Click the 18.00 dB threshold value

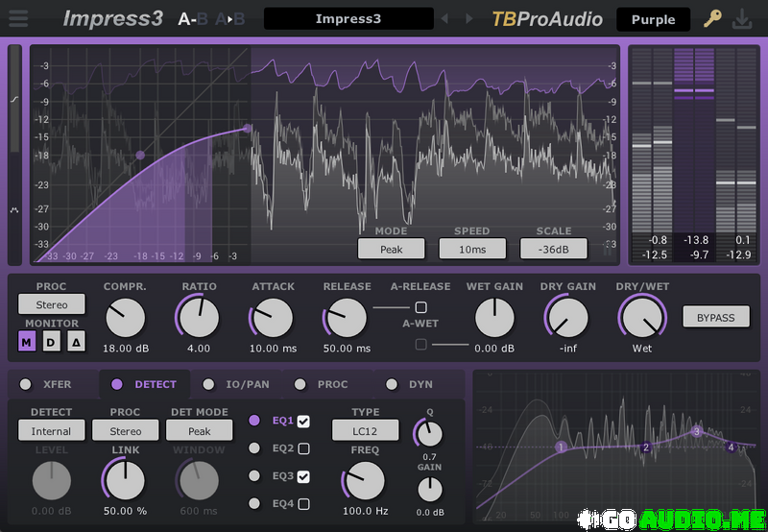[x=126, y=349]
